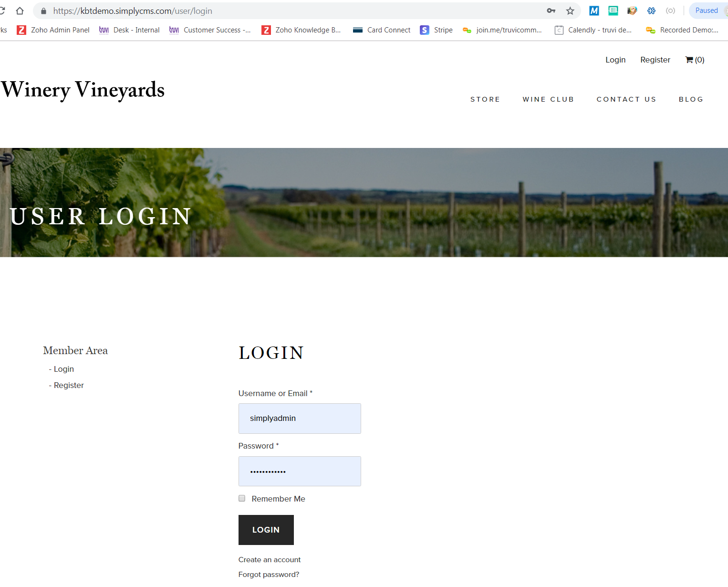Follow the Create an account link
728x587 pixels.
point(270,560)
